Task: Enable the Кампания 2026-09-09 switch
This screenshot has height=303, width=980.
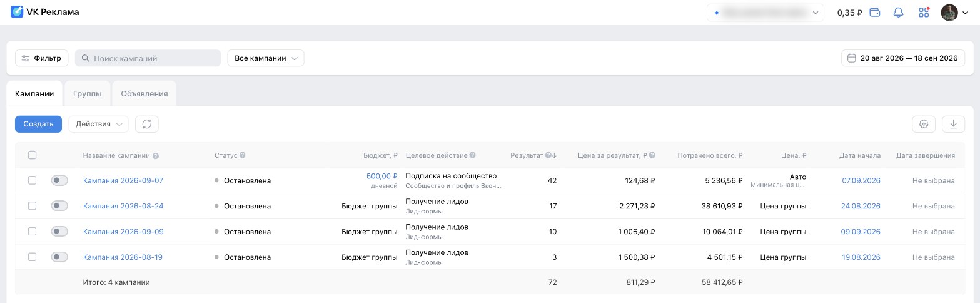Action: click(x=59, y=232)
